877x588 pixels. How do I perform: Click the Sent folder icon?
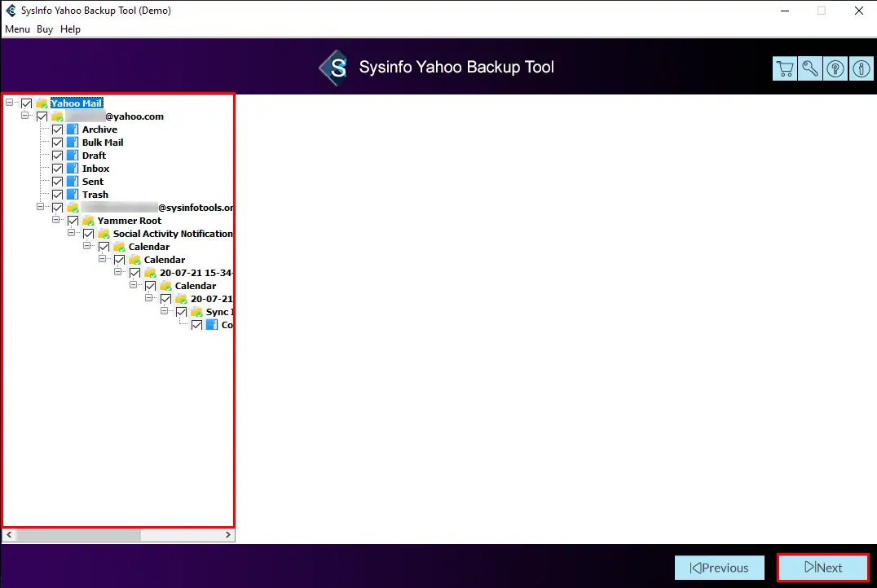(x=73, y=181)
